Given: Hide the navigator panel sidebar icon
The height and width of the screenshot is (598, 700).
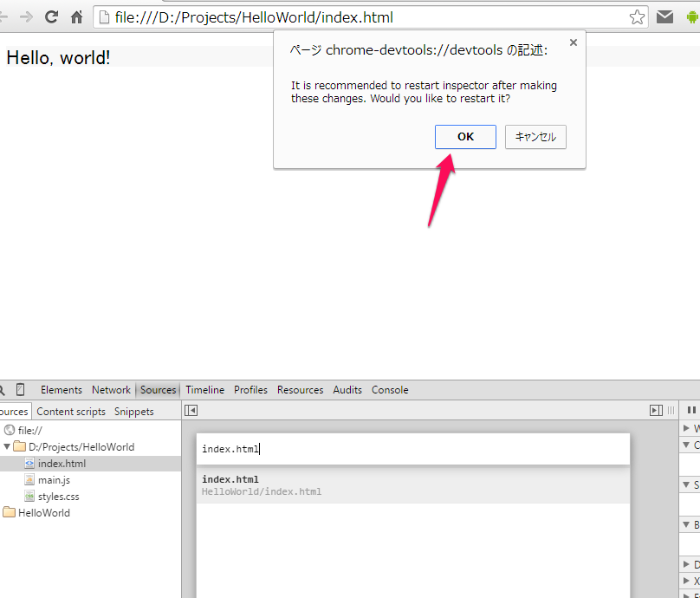Looking at the screenshot, I should [x=191, y=410].
